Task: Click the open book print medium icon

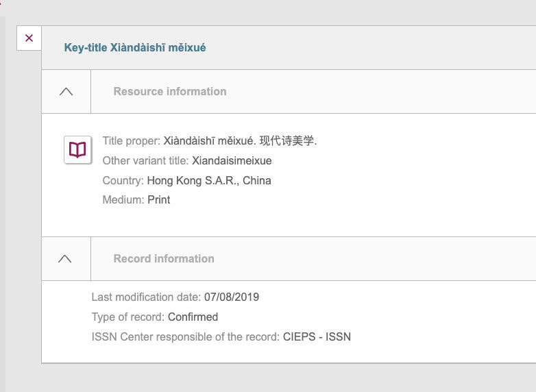Action: tap(77, 149)
